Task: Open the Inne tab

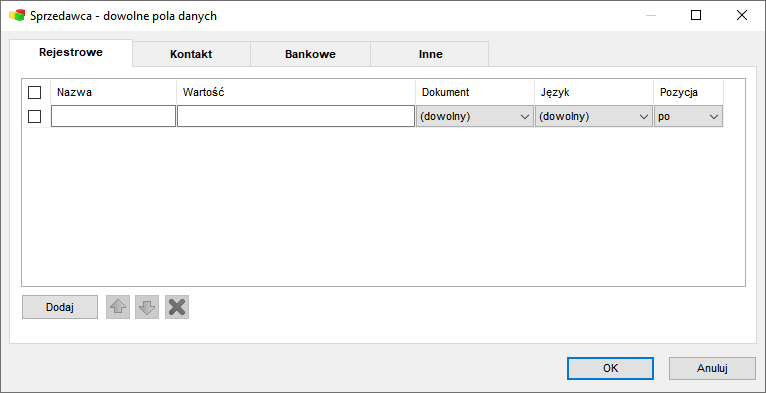Action: [430, 54]
